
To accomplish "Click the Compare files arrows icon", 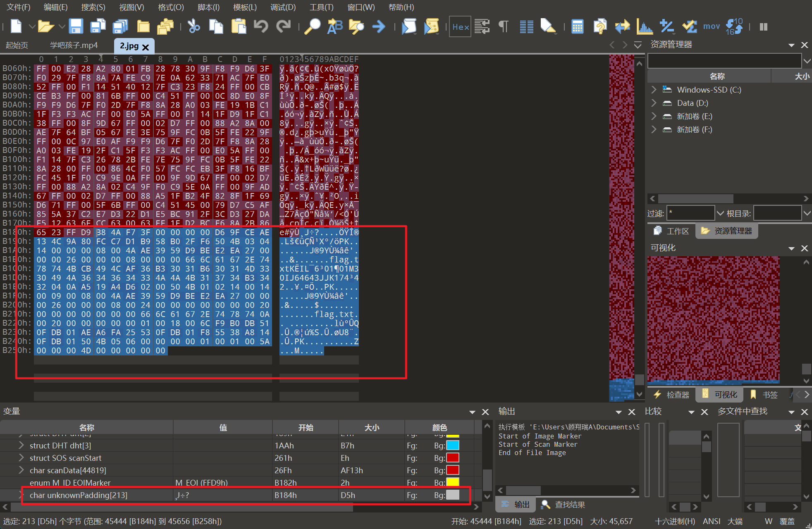I will (622, 26).
